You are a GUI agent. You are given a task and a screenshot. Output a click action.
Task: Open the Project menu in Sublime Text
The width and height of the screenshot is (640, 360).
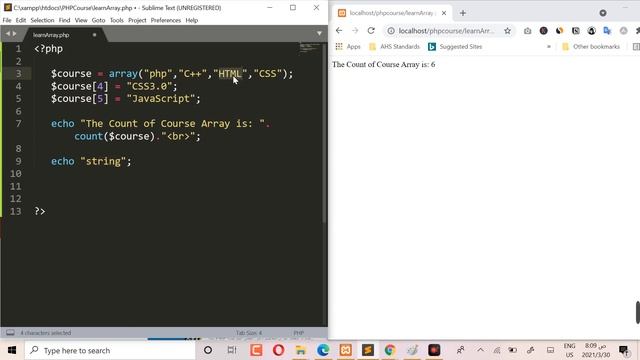click(137, 20)
